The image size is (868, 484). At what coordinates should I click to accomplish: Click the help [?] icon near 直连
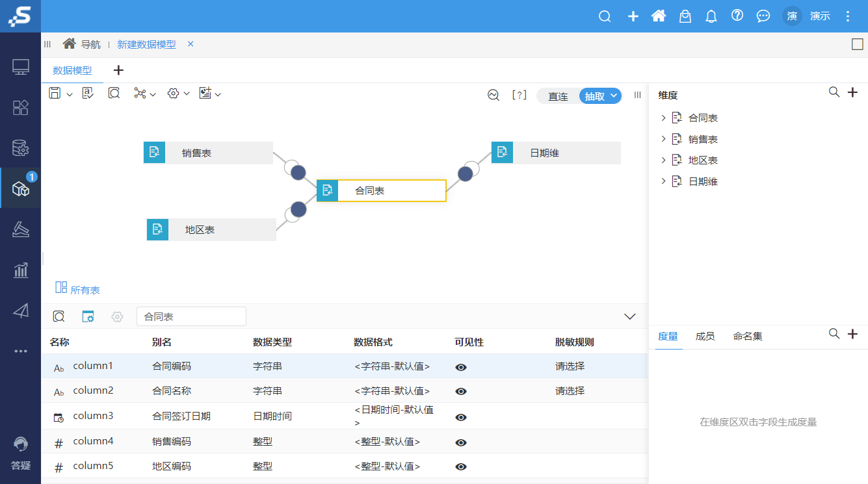519,94
